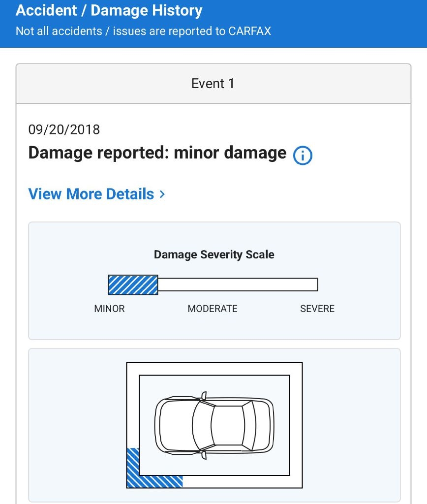Click the info icon beside minor damage
427x504 pixels.
[x=303, y=156]
